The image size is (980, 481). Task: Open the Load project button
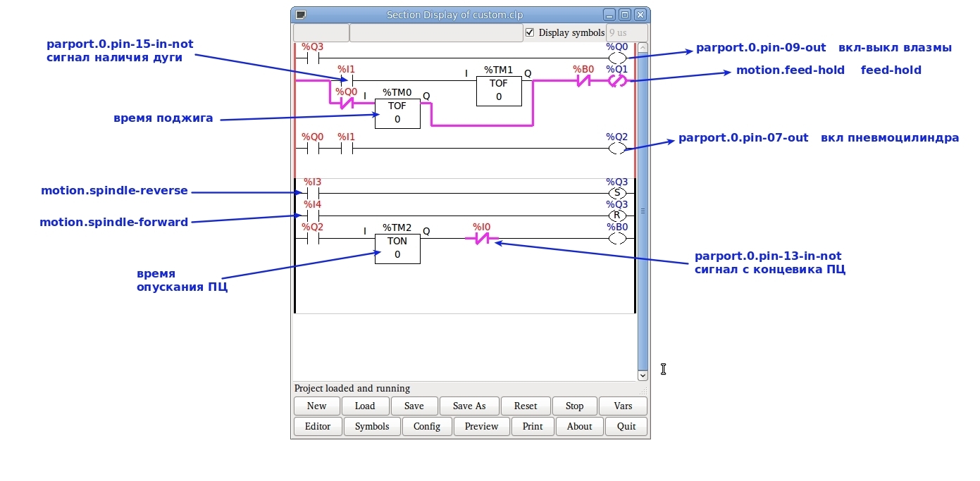point(365,406)
